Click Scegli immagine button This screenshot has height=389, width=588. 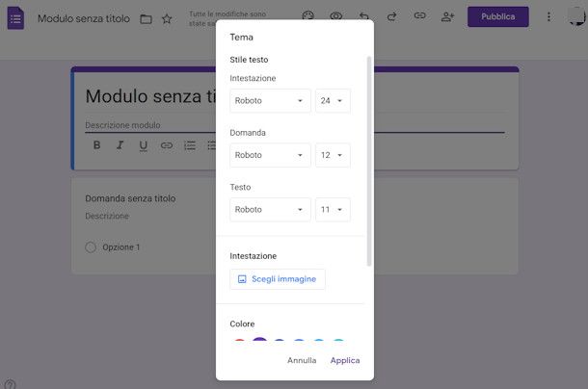(278, 279)
